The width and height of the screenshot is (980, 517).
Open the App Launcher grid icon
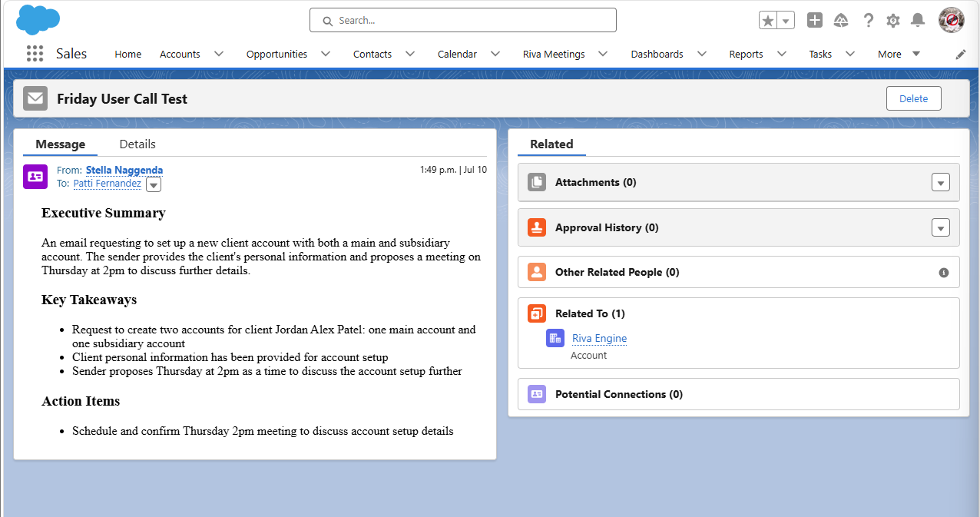point(35,54)
